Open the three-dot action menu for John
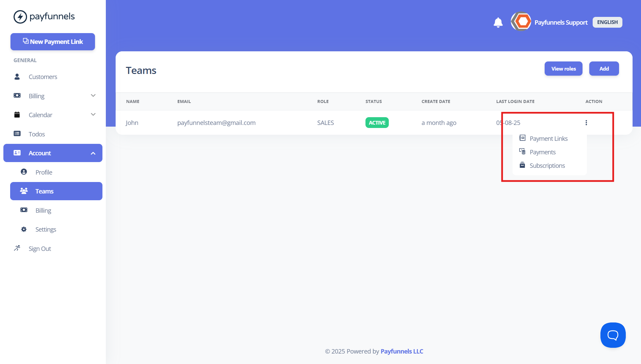641x364 pixels. point(586,123)
